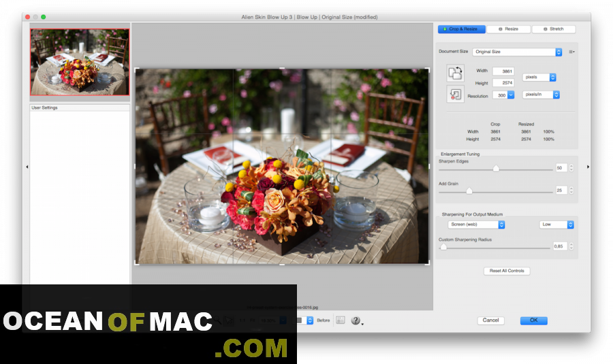Click the User Settings header
Screen dimensions: 613x364
pyautogui.click(x=80, y=107)
